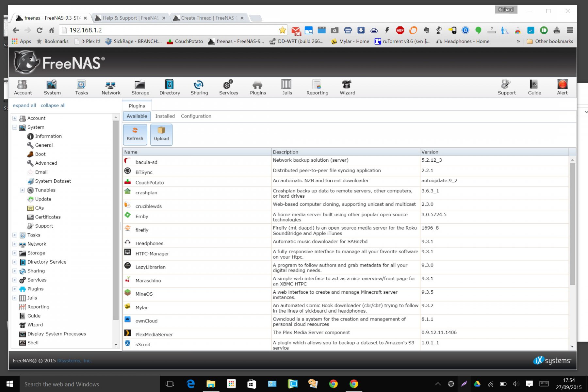Click the MineOS plugin icon
The height and width of the screenshot is (392, 588).
click(127, 292)
